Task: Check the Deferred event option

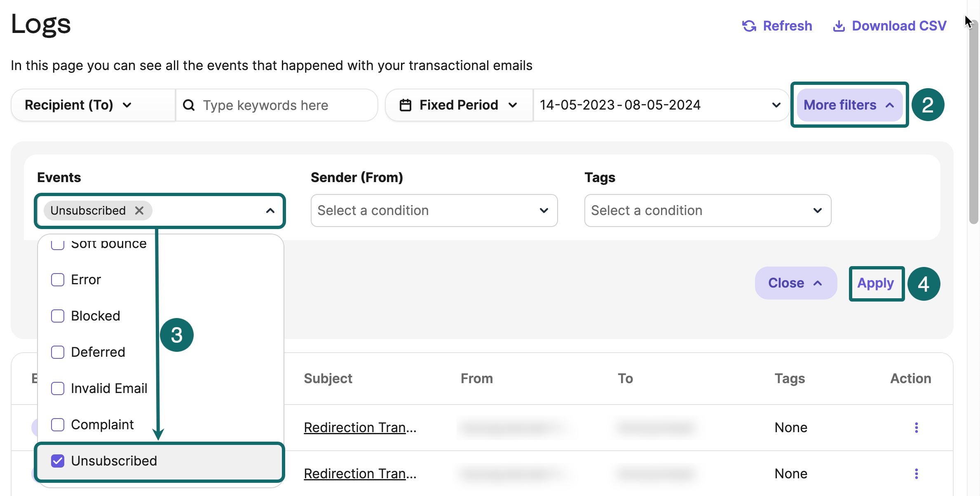Action: (58, 352)
